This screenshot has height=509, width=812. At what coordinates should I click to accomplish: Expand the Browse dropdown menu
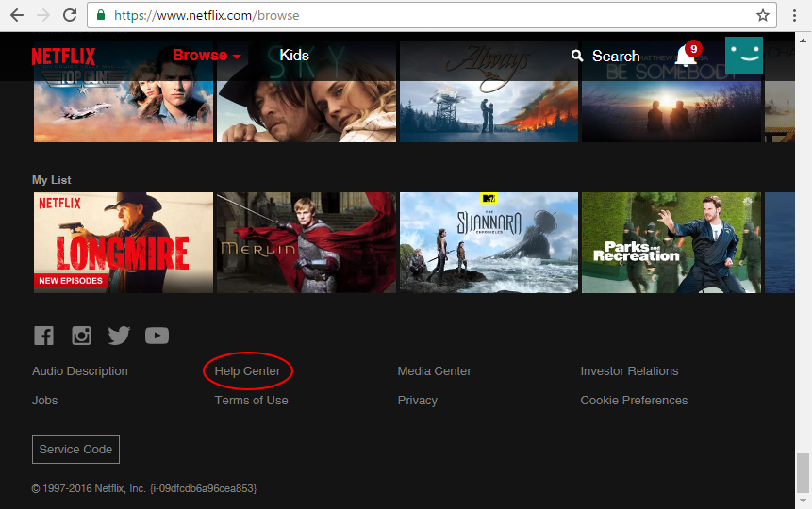click(207, 56)
